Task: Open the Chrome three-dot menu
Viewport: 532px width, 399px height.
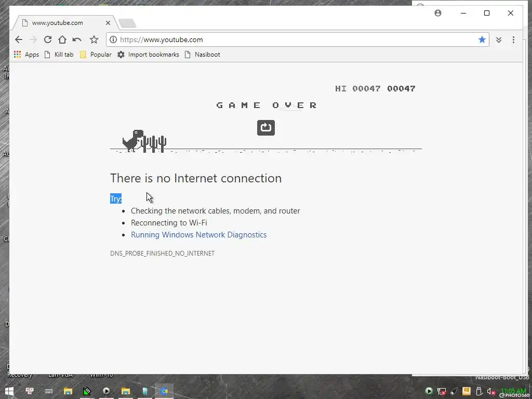Action: point(513,39)
